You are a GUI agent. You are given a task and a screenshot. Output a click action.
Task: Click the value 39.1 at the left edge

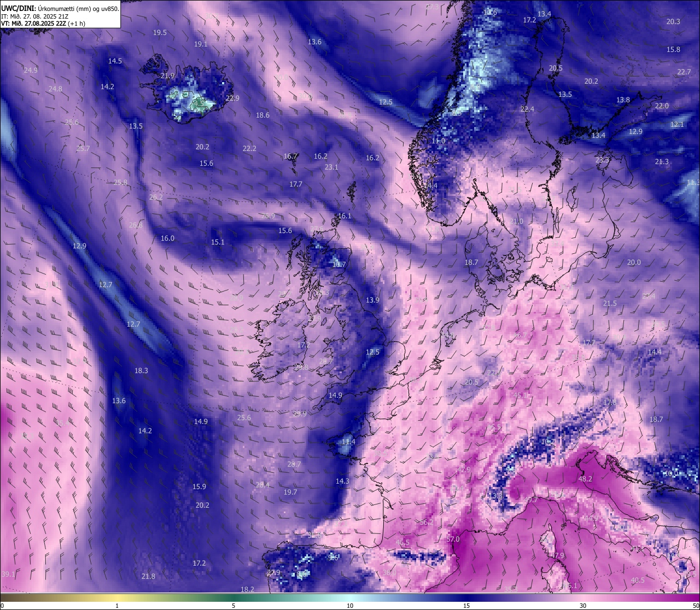coord(8,574)
